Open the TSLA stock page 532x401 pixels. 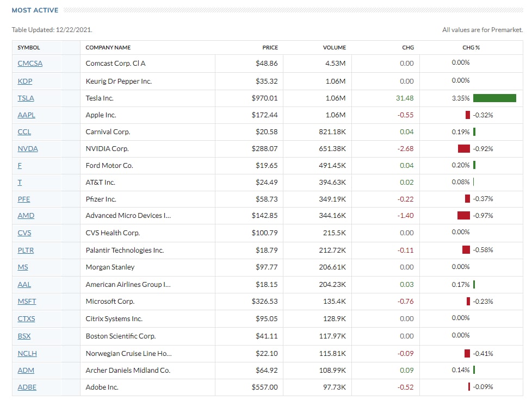click(26, 98)
